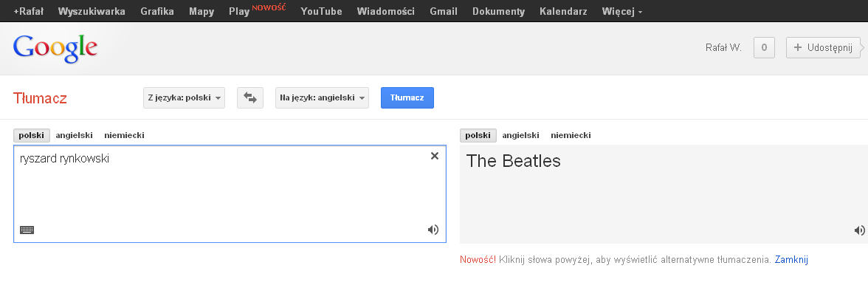Open Gmail in top bar
The image size is (868, 288).
444,11
